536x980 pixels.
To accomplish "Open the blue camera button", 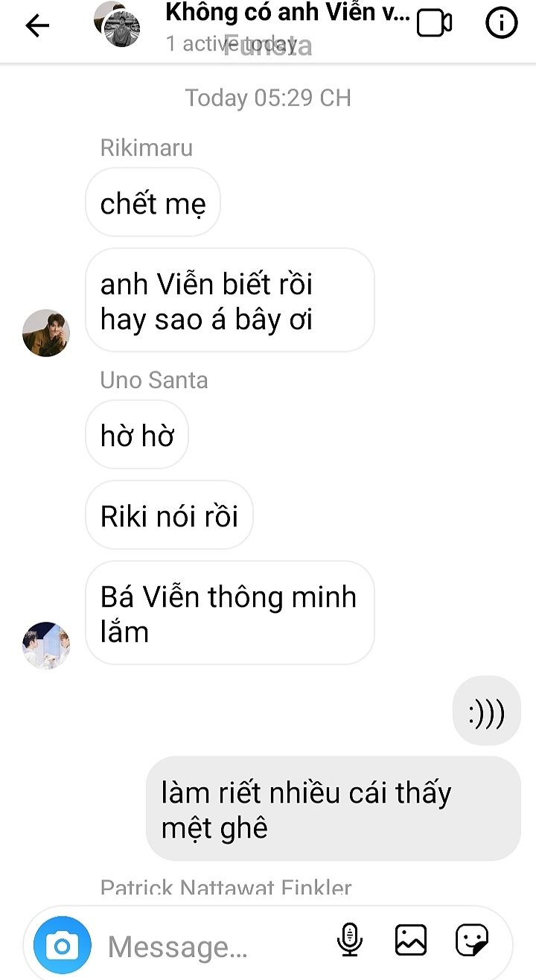I will coord(63,946).
